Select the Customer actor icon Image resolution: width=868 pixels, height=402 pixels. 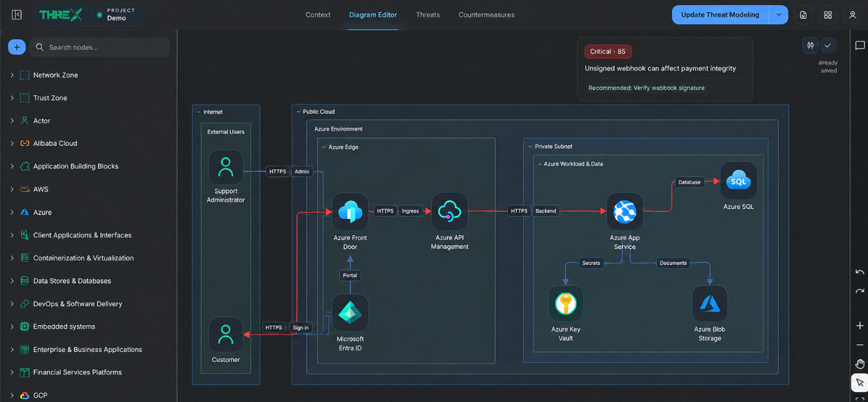(226, 335)
